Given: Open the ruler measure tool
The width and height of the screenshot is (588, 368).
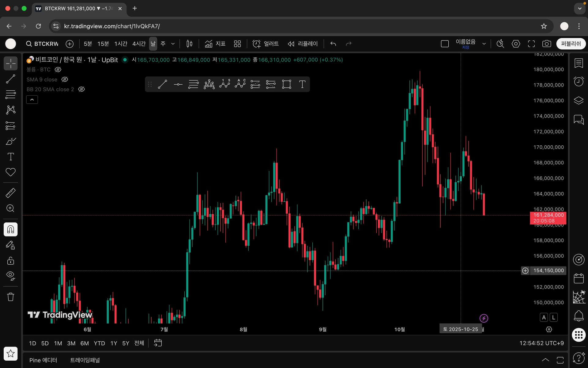Looking at the screenshot, I should 10,193.
